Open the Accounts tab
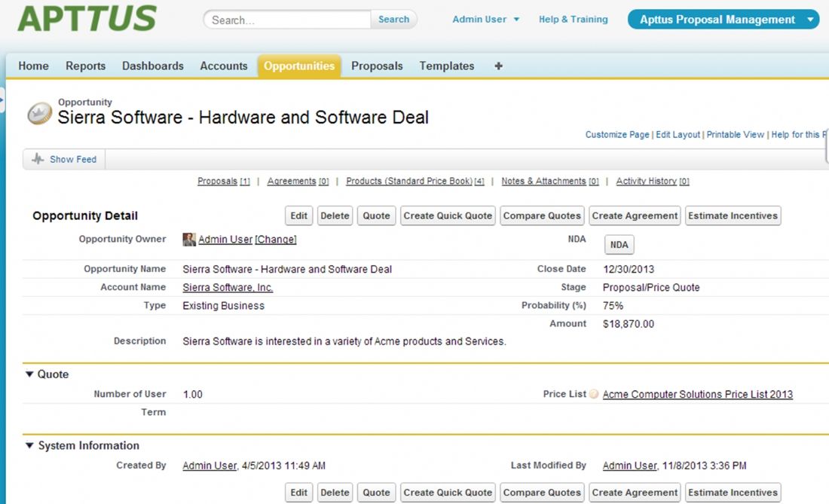This screenshot has height=504, width=829. 224,66
